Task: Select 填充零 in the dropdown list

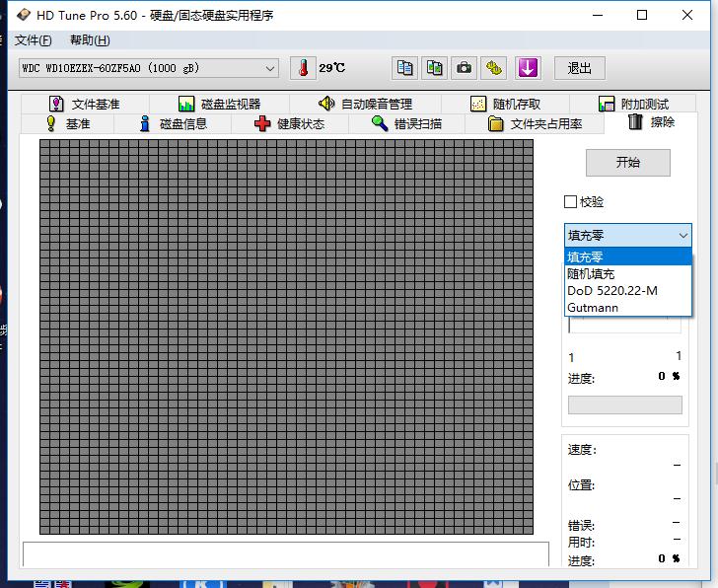Action: (628, 257)
